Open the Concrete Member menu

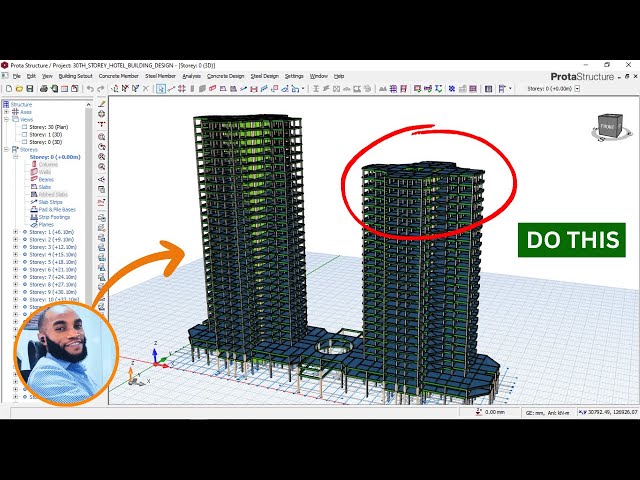coord(119,76)
